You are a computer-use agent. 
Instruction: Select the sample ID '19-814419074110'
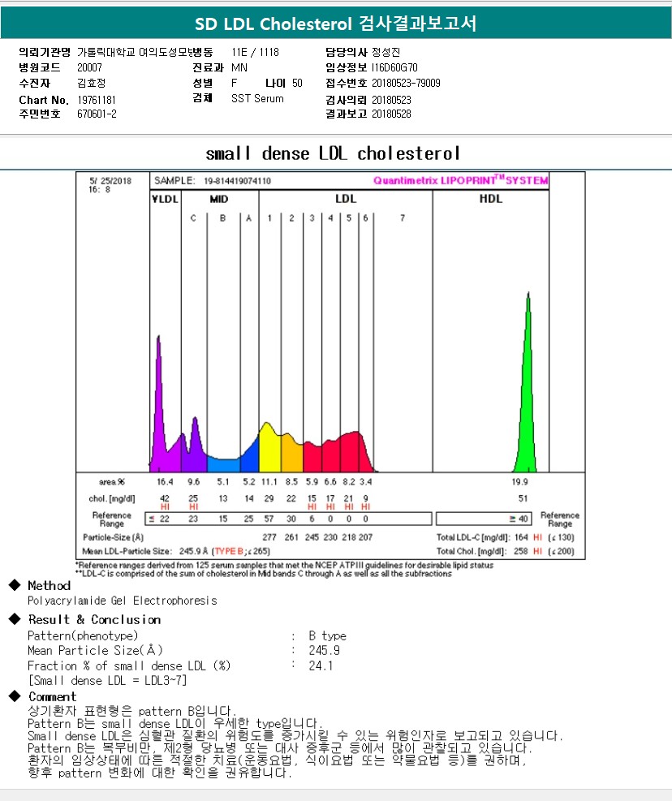click(x=237, y=181)
